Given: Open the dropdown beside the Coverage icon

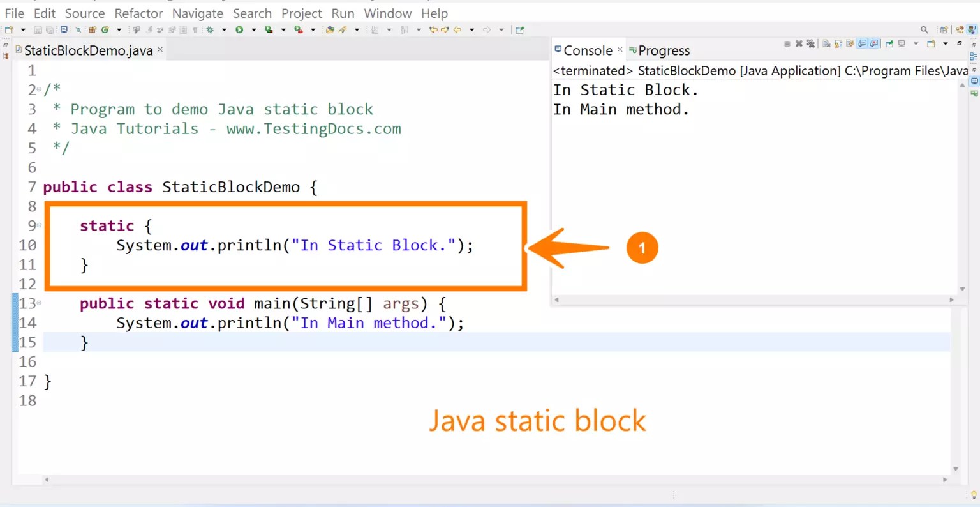Looking at the screenshot, I should [x=283, y=29].
